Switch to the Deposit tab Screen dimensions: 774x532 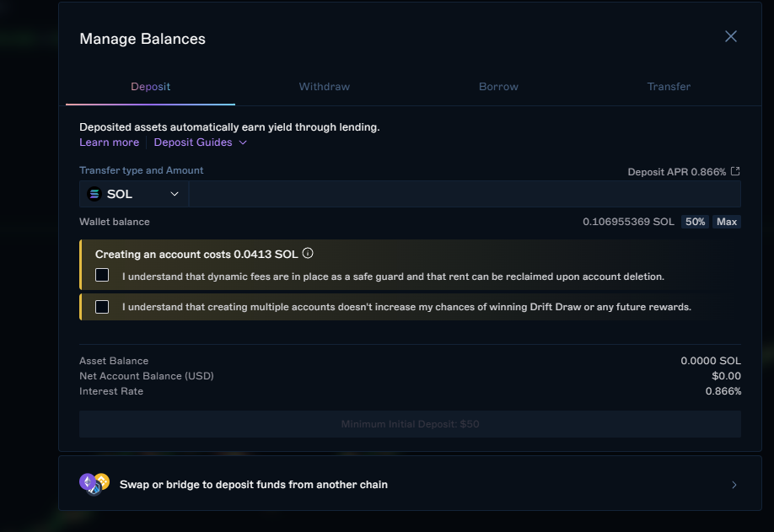(x=150, y=87)
